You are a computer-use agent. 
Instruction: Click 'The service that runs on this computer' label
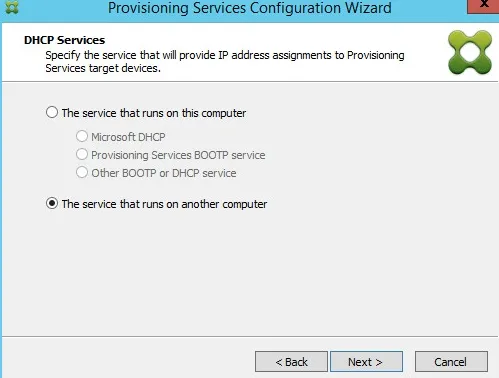point(154,113)
